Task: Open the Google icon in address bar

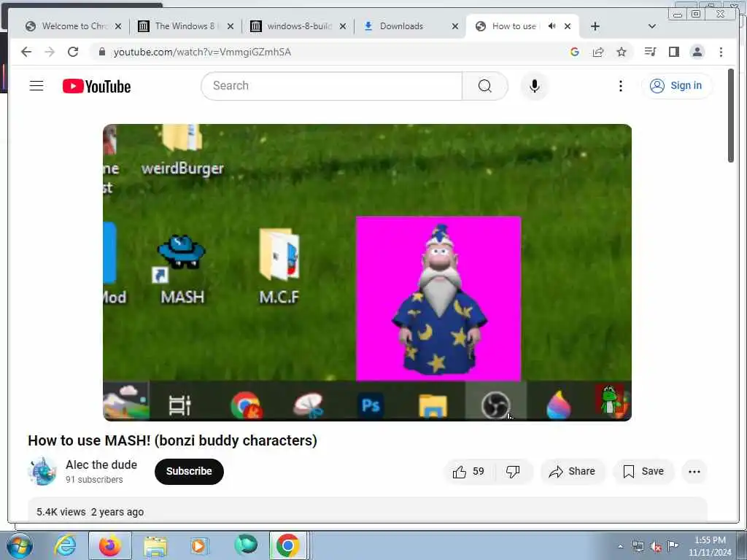Action: click(x=575, y=52)
